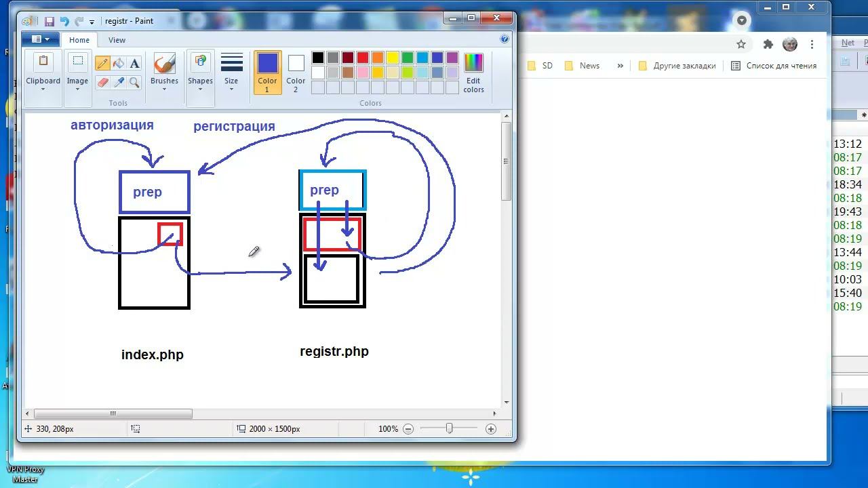868x488 pixels.
Task: Undo the last action in Paint
Action: click(x=64, y=22)
